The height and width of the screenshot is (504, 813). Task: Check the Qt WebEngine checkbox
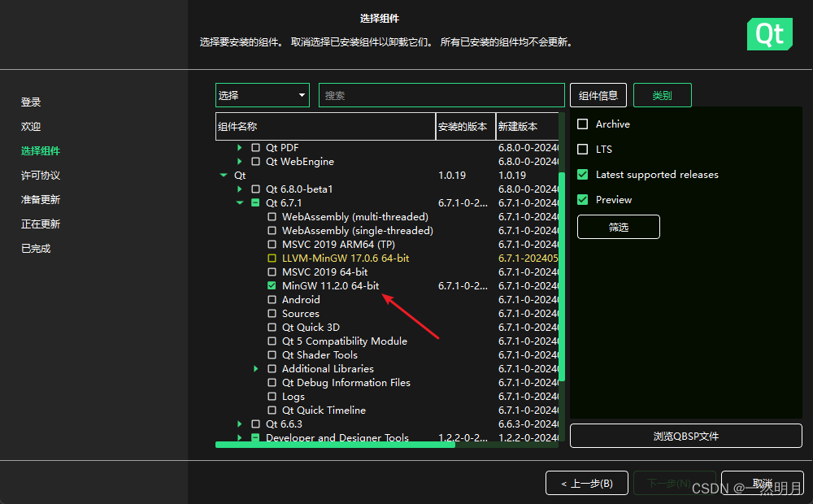[x=255, y=162]
